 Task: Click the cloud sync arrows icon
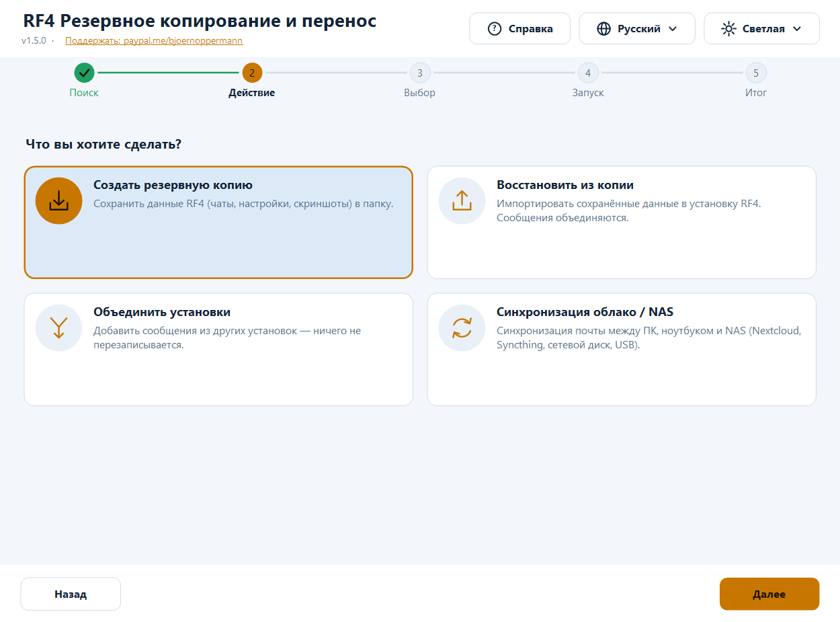pyautogui.click(x=462, y=327)
